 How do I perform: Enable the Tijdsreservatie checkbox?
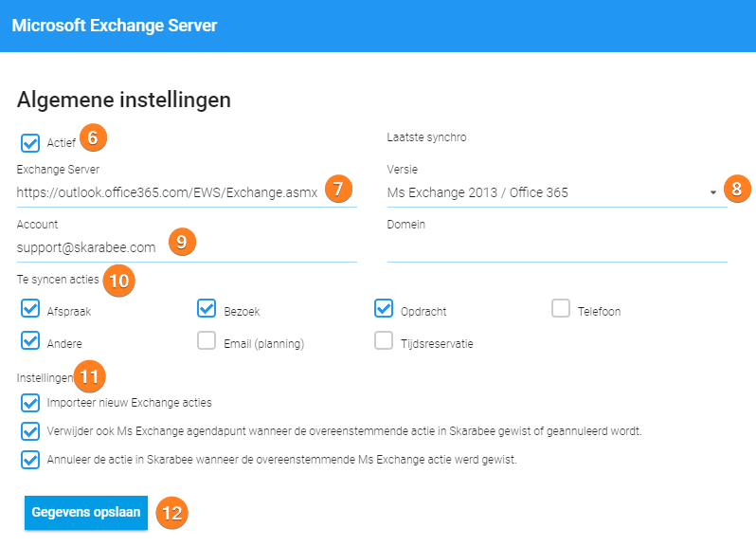384,340
